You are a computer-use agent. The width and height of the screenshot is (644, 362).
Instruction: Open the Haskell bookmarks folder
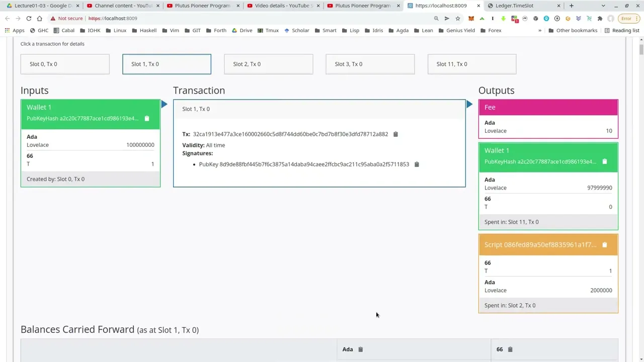pyautogui.click(x=144, y=31)
